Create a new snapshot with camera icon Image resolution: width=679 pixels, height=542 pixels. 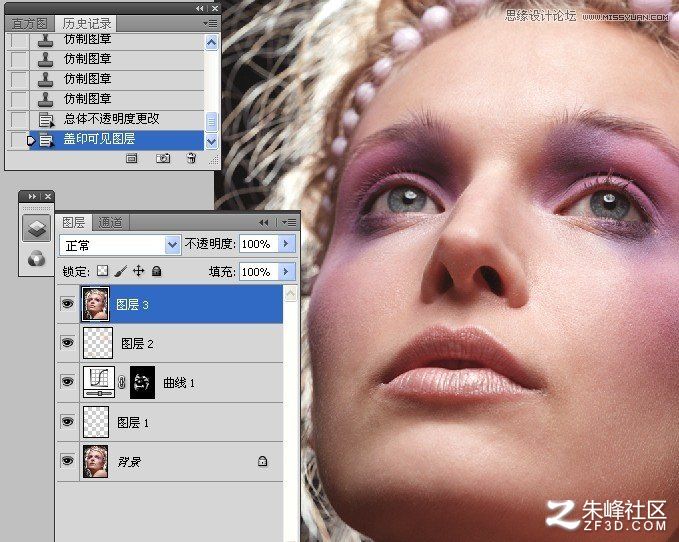click(163, 158)
